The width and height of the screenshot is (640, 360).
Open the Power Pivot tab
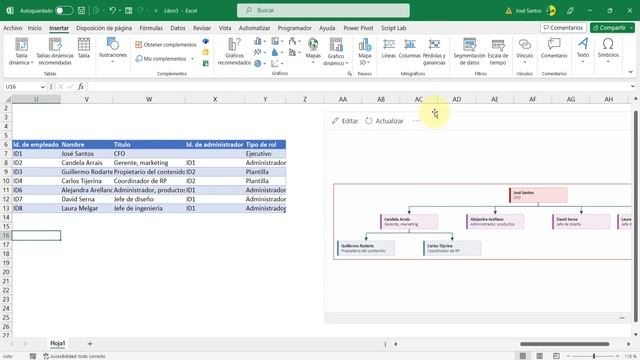click(358, 28)
